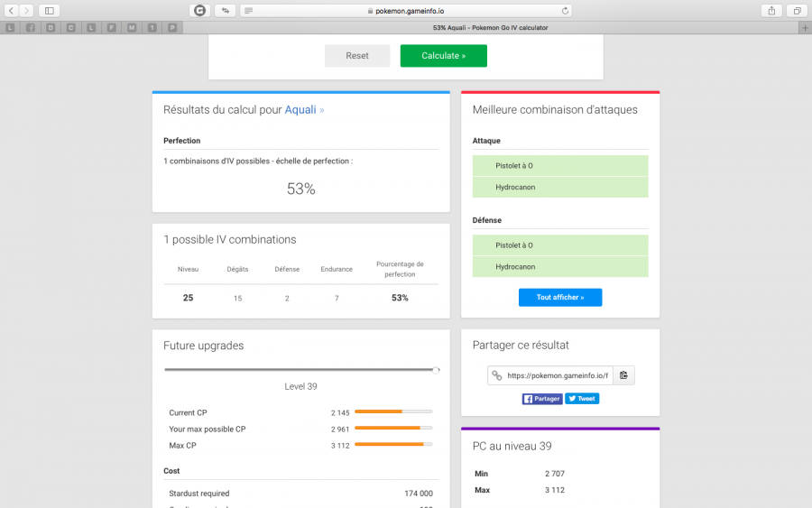The height and width of the screenshot is (508, 812).
Task: Tweet the IV result
Action: click(582, 398)
